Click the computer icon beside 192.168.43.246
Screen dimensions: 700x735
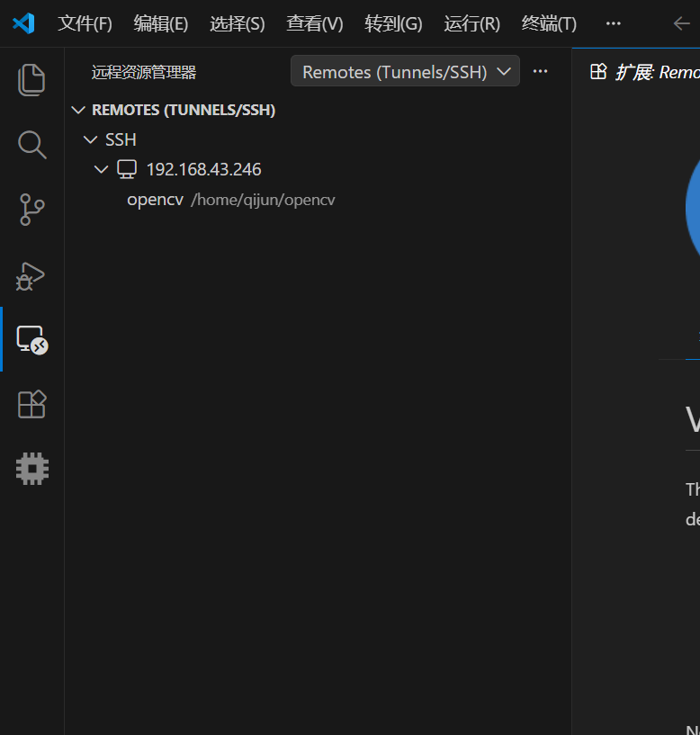(127, 169)
